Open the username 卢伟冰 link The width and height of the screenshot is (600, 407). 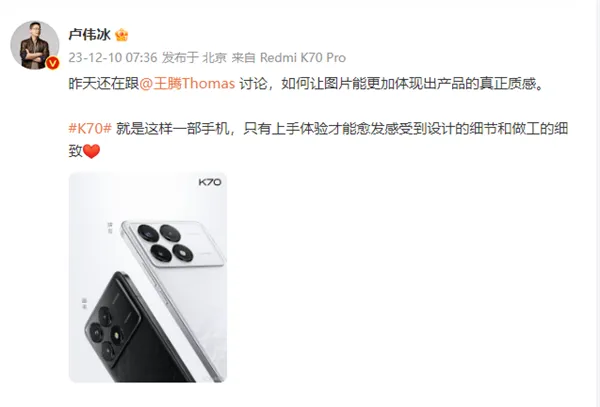coord(90,35)
